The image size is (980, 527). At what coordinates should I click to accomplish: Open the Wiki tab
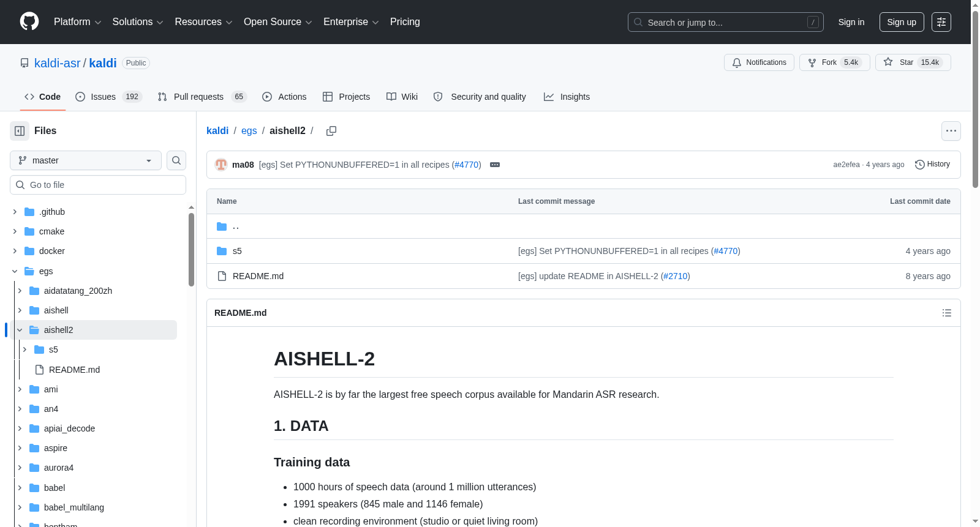[402, 97]
